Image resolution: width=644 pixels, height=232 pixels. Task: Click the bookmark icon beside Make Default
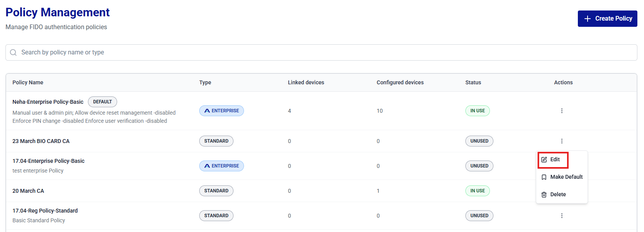coord(544,177)
